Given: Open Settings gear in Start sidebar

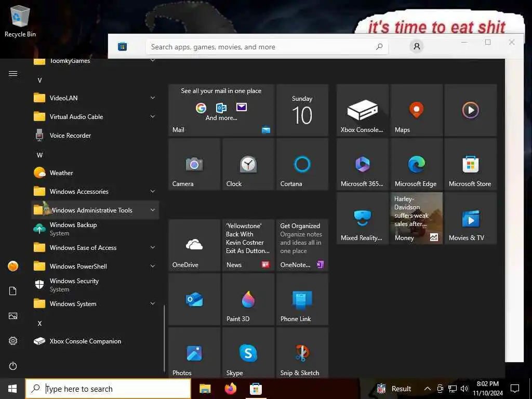Looking at the screenshot, I should click(x=13, y=341).
